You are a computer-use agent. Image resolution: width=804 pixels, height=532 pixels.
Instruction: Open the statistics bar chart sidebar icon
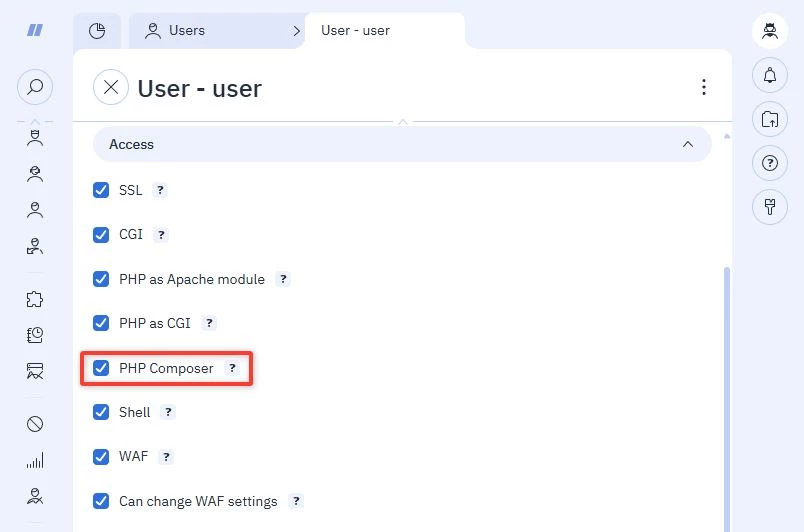[x=35, y=460]
